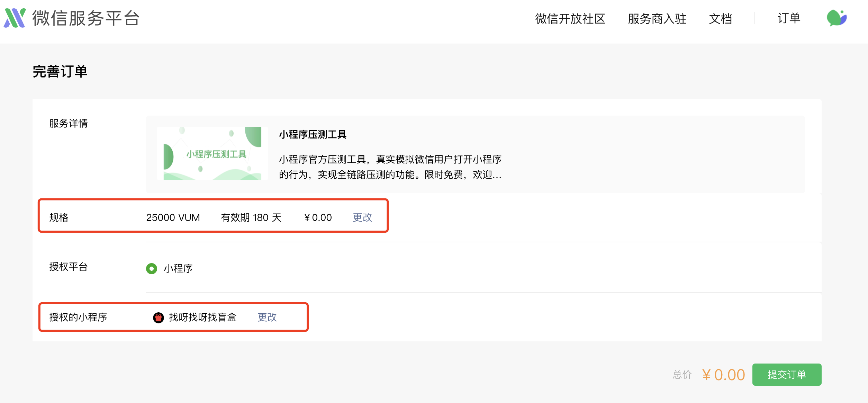
Task: Click the 微信服务平台 header title text
Action: point(86,18)
